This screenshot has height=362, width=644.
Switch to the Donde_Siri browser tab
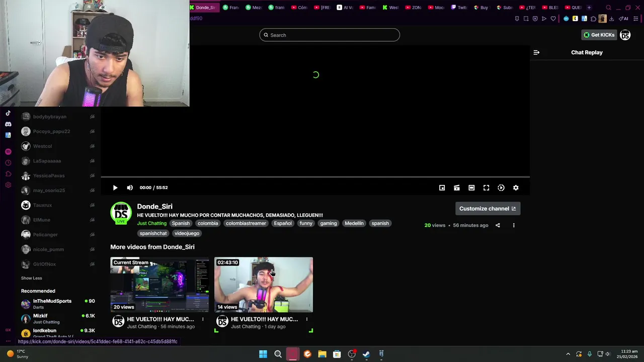click(x=203, y=8)
